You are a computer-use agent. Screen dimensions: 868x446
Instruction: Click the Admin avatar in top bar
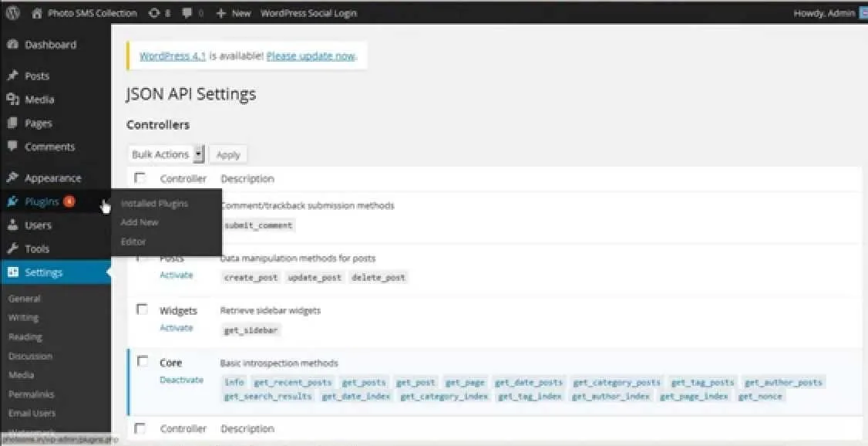[863, 13]
